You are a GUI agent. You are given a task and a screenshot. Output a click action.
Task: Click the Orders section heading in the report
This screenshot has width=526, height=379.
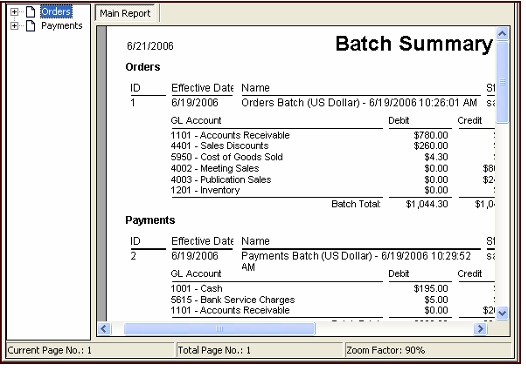coord(143,67)
